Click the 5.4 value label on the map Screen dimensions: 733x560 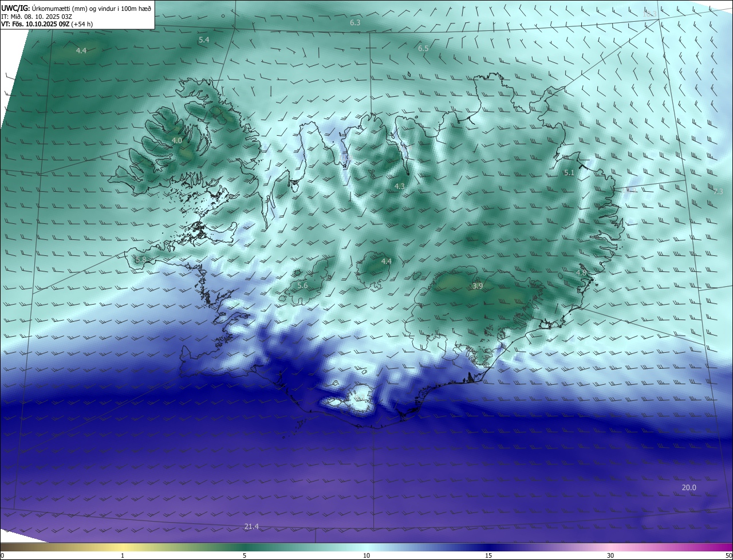[204, 40]
